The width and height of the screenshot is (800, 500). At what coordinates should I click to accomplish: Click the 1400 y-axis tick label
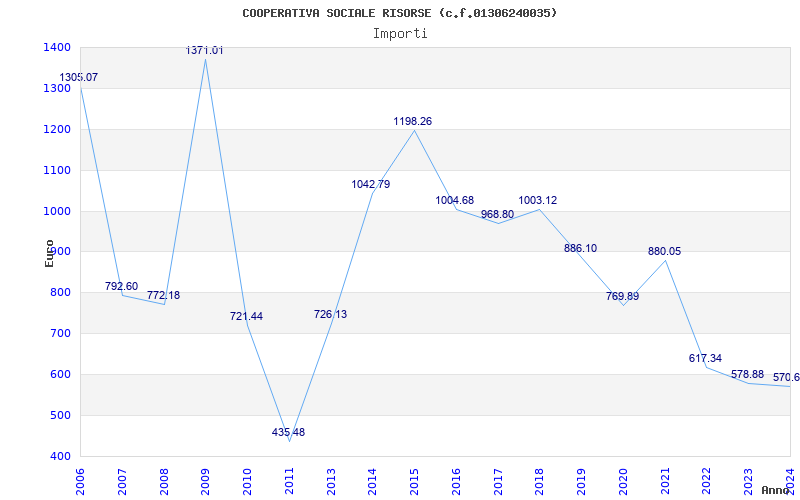(x=57, y=47)
